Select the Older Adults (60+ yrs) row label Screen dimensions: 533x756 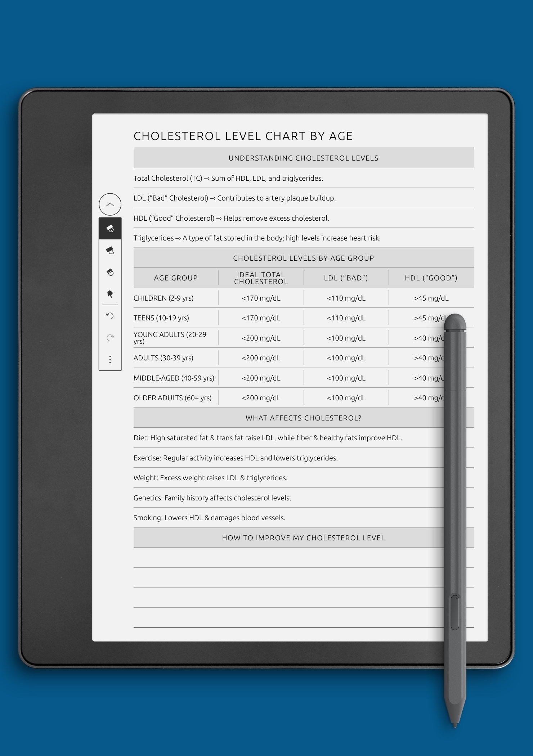tap(173, 398)
